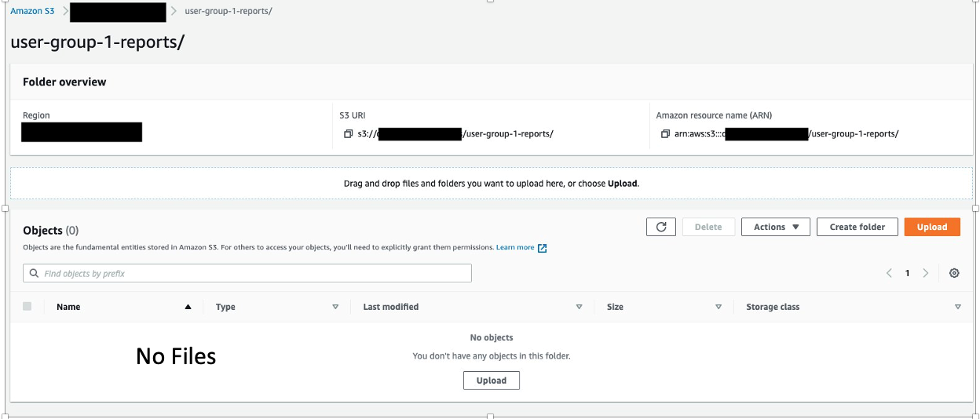Viewport: 980px width, 419px height.
Task: Sort by Name ascending arrow
Action: click(188, 307)
